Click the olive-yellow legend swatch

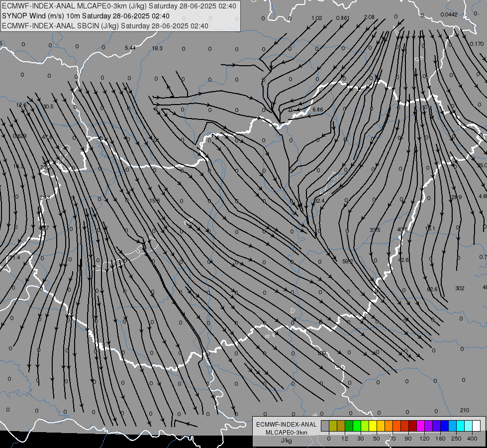[x=333, y=426]
